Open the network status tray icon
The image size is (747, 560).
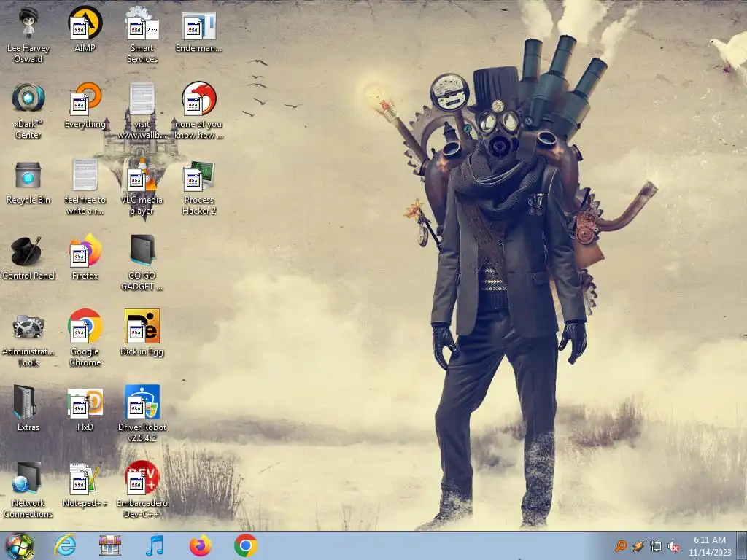tap(656, 546)
